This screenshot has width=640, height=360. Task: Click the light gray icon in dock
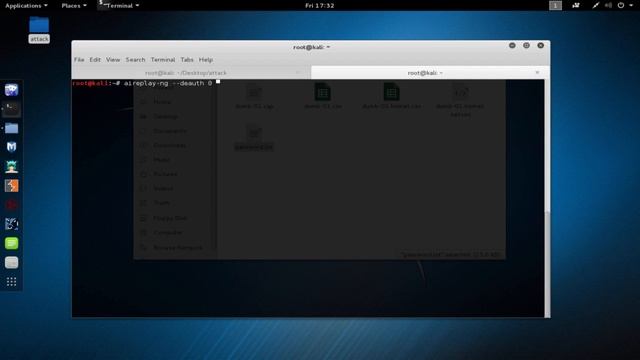coord(11,262)
